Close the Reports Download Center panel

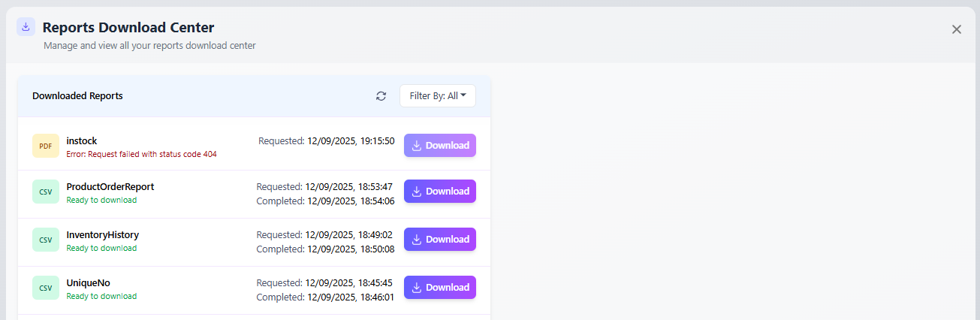tap(956, 29)
